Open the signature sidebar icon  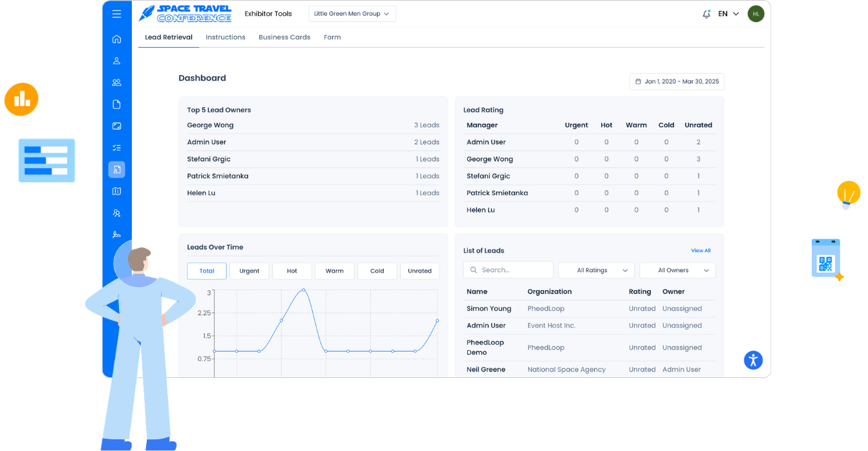click(x=116, y=235)
